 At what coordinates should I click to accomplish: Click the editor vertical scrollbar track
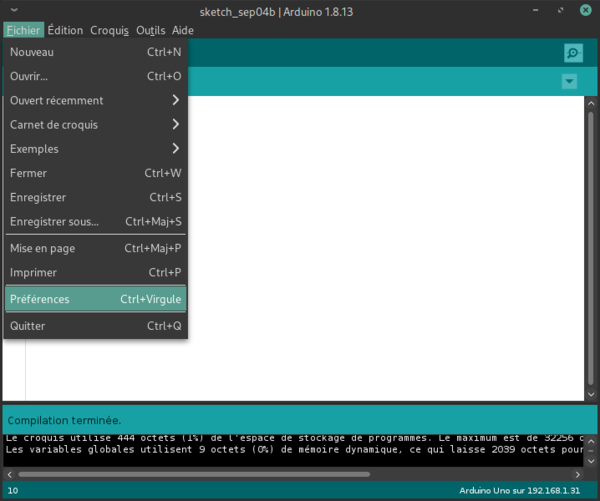(x=591, y=249)
